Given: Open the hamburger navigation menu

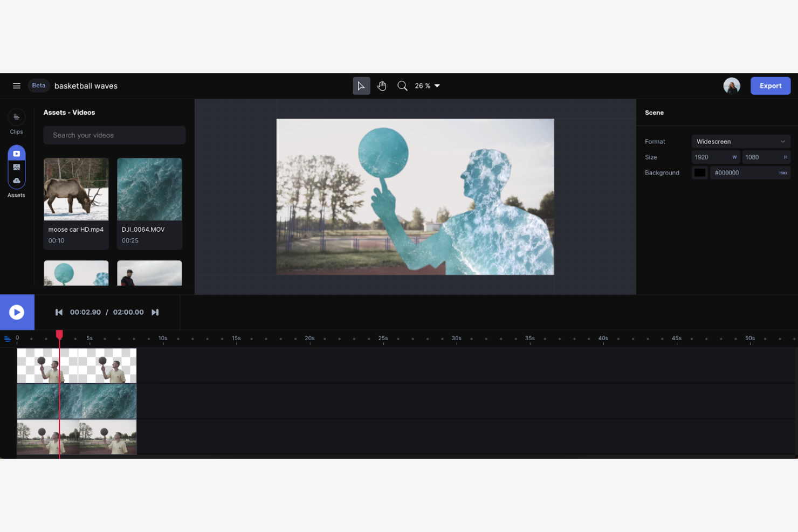Looking at the screenshot, I should [x=16, y=85].
